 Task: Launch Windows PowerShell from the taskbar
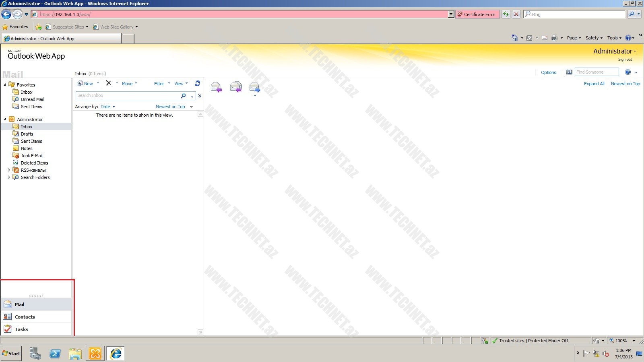pos(55,354)
